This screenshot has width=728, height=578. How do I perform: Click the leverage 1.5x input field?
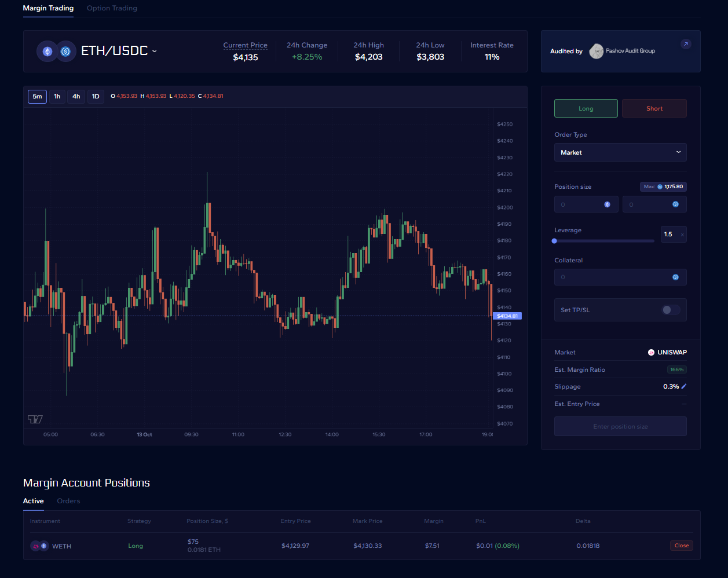coord(671,235)
